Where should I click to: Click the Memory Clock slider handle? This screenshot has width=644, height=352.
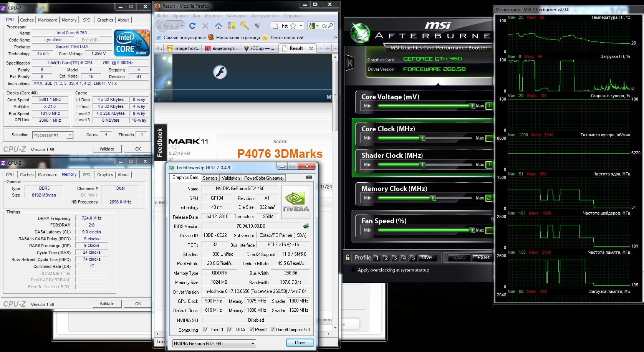(x=433, y=198)
